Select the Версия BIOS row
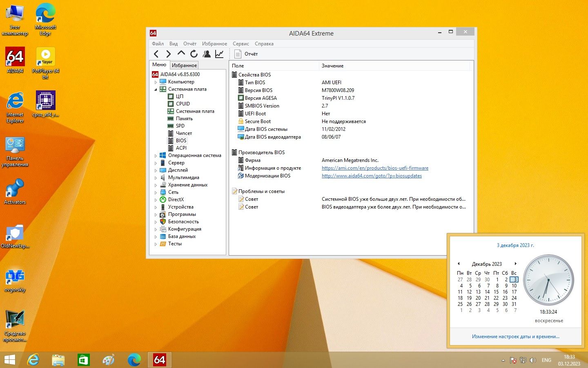Image resolution: width=588 pixels, height=368 pixels. (x=351, y=90)
